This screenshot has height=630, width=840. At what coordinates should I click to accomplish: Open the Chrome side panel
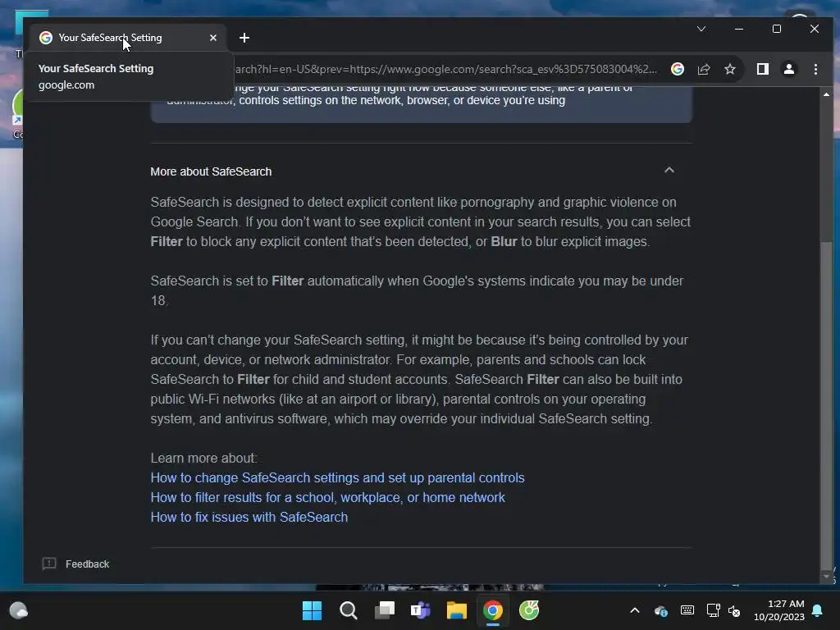[x=762, y=69]
